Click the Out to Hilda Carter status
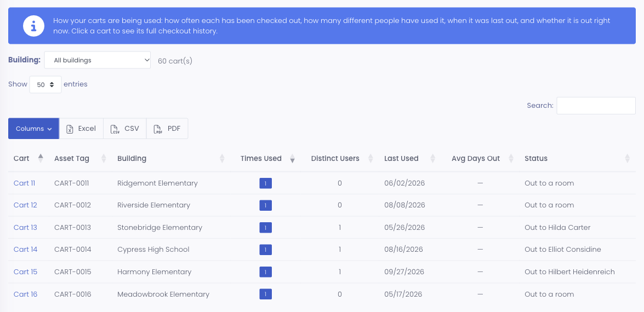 click(x=557, y=228)
